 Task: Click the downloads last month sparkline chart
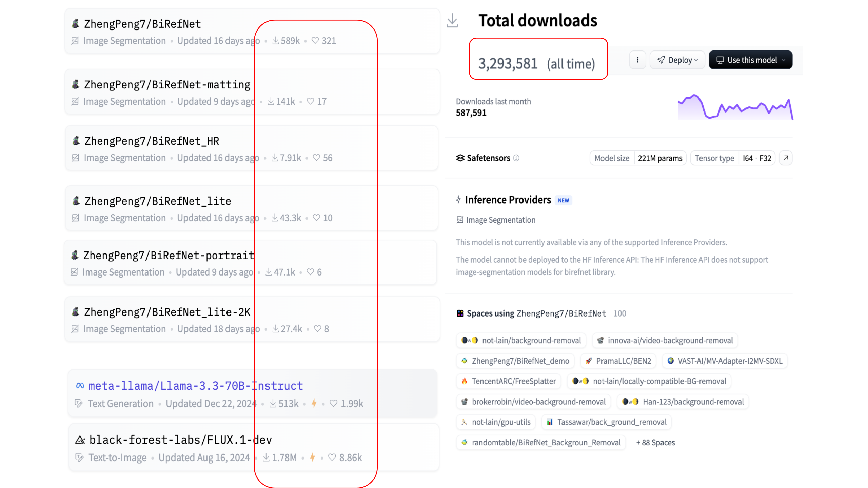click(x=735, y=107)
